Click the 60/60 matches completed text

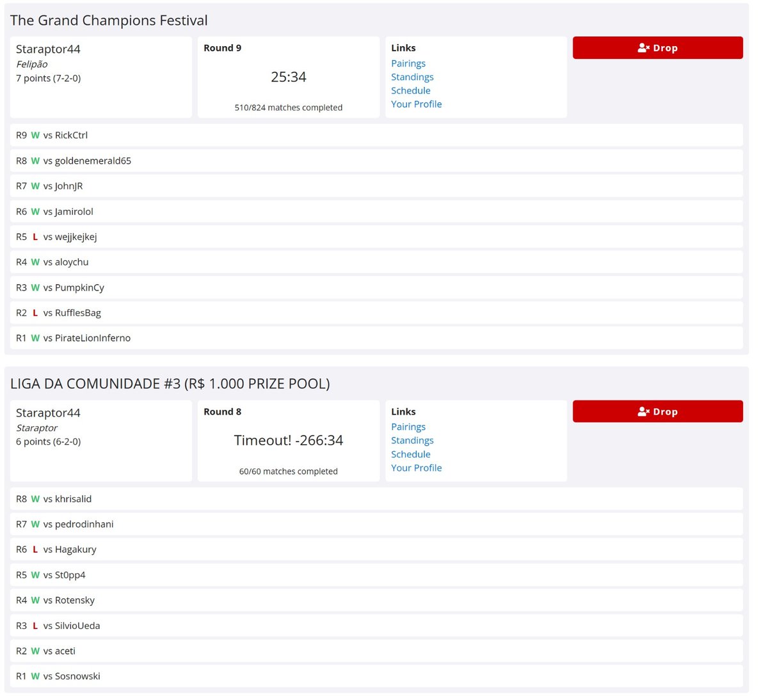tap(289, 471)
